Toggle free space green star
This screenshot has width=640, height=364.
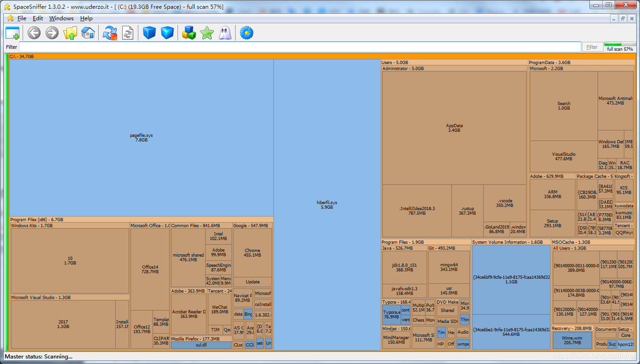tap(207, 33)
